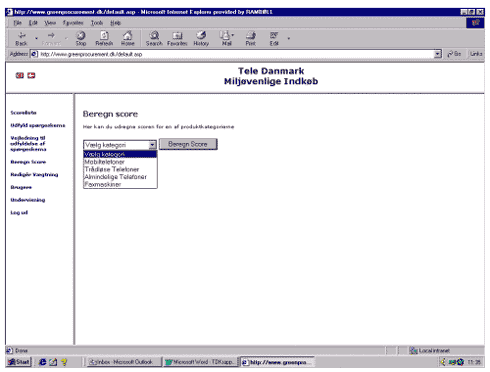The image size is (490, 372).
Task: Click the Back toolbar icon
Action: [21, 38]
